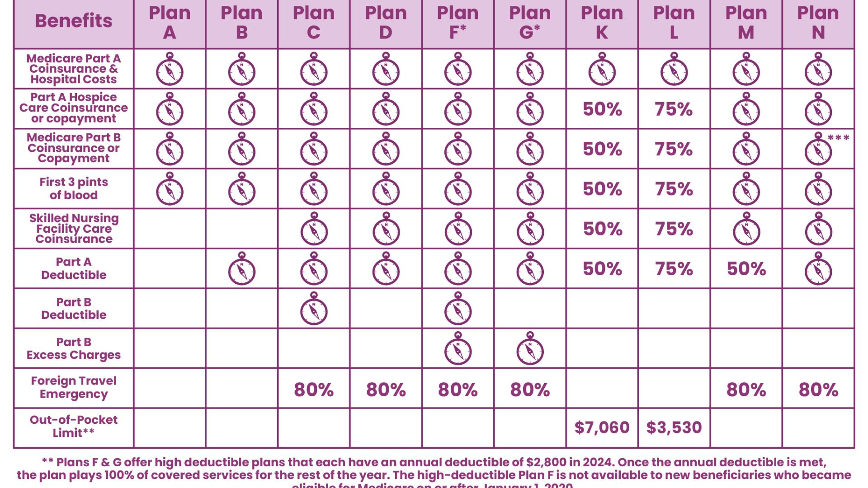The width and height of the screenshot is (868, 488).
Task: Click the Benefits header cell
Action: 74,21
